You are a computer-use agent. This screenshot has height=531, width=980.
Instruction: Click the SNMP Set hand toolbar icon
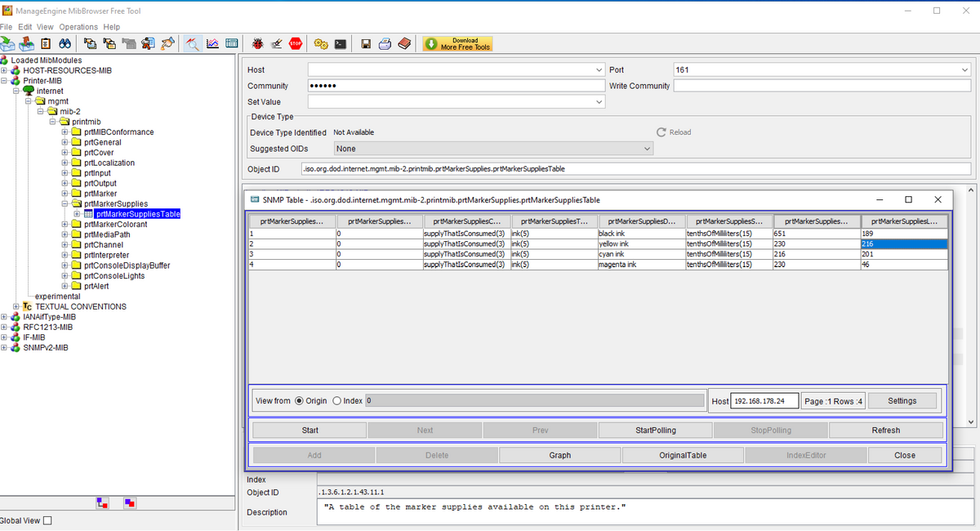167,43
